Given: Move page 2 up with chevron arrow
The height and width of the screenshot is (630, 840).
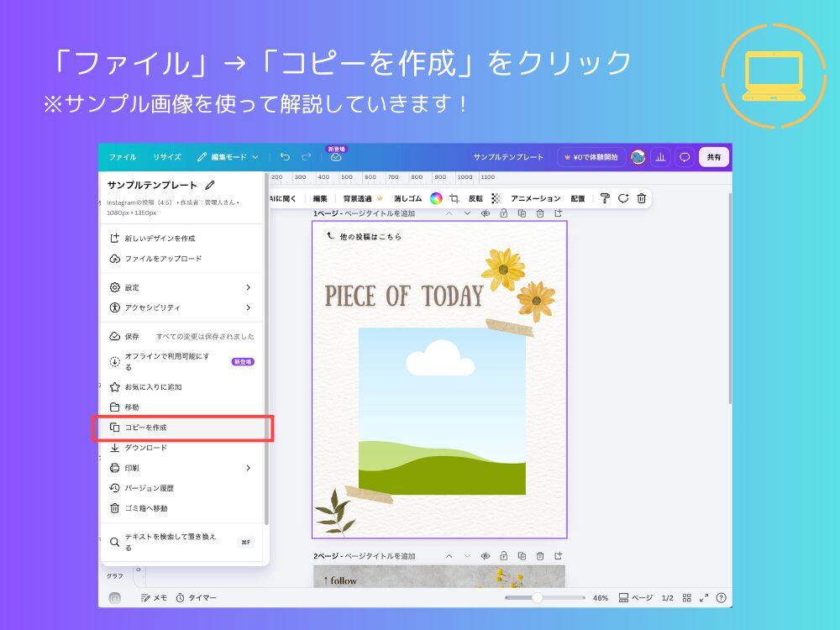Looking at the screenshot, I should click(x=449, y=556).
